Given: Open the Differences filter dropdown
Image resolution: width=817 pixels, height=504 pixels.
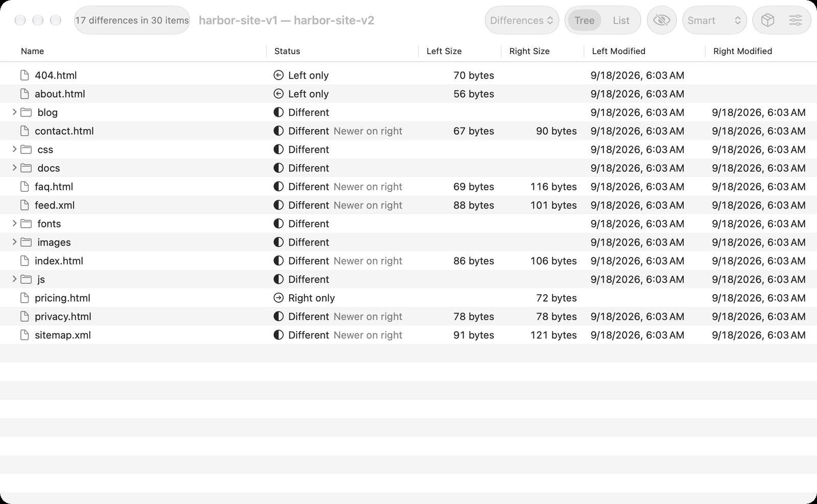Looking at the screenshot, I should pos(521,20).
